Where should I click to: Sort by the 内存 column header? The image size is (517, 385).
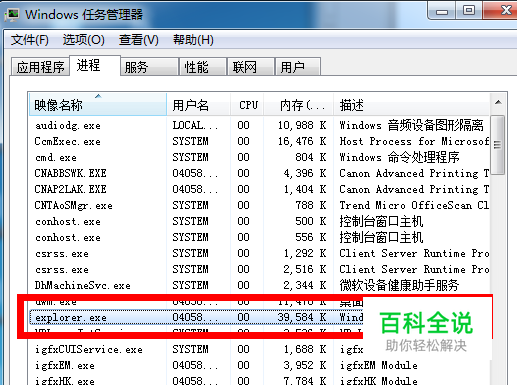(299, 105)
